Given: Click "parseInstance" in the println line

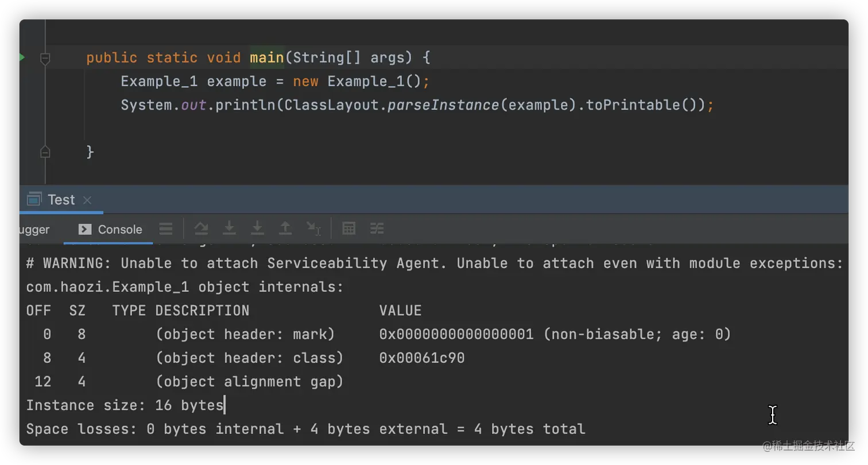Looking at the screenshot, I should point(443,106).
